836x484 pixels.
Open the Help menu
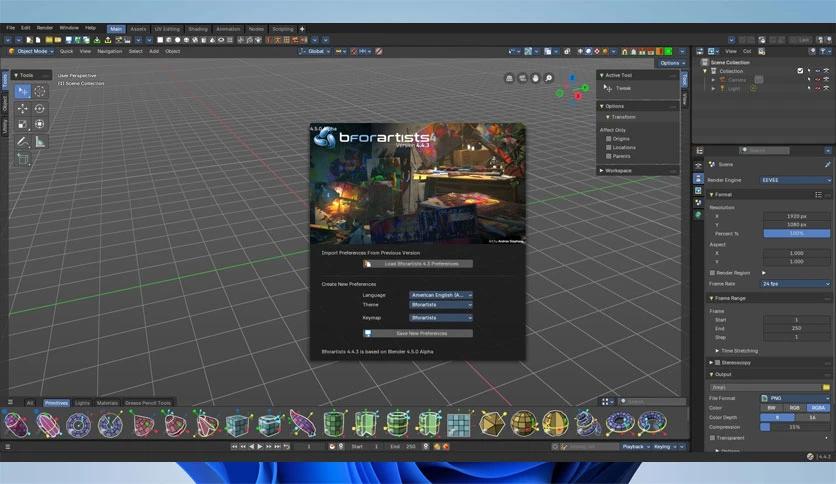coord(91,28)
